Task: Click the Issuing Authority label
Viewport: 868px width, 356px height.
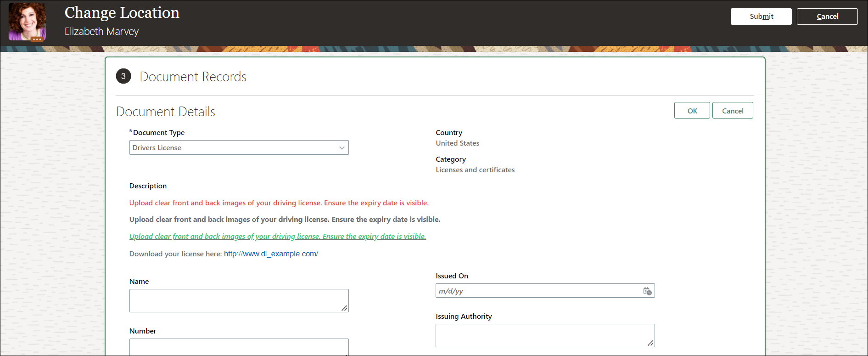Action: point(464,316)
